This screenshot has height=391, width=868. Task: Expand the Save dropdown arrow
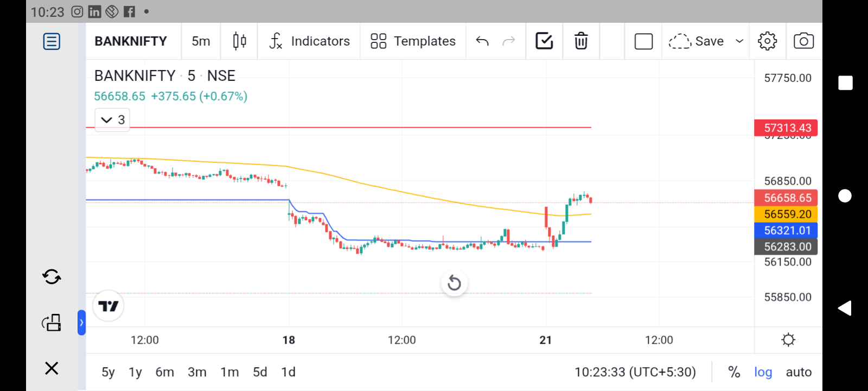pyautogui.click(x=739, y=41)
